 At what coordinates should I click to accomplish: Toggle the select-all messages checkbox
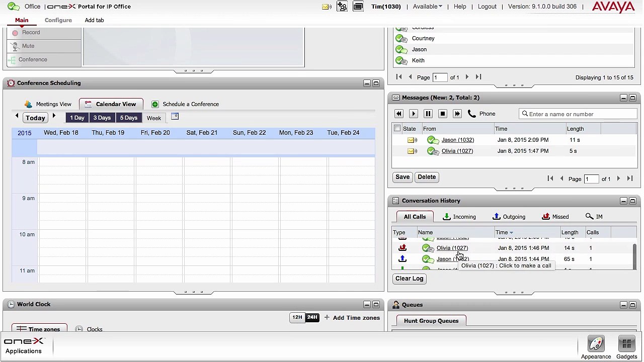pos(397,128)
